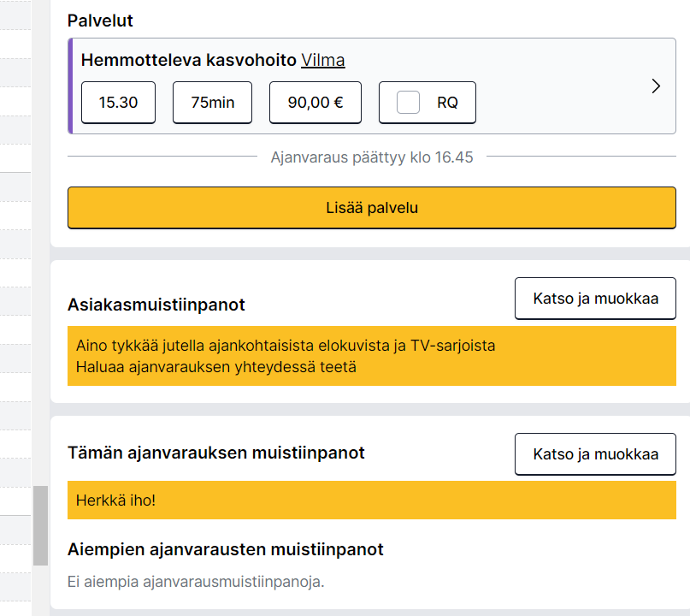Click the Lisää palvelu button

372,208
